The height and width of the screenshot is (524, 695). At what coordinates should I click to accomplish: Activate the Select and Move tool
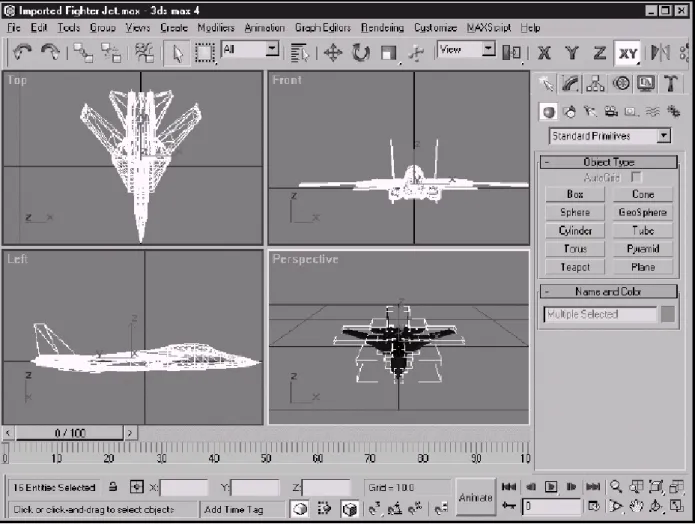333,53
